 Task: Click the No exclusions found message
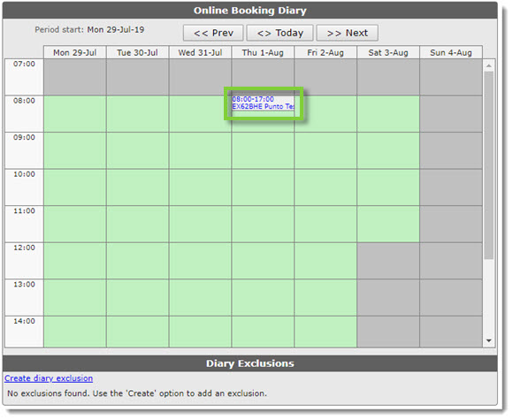[x=137, y=393]
